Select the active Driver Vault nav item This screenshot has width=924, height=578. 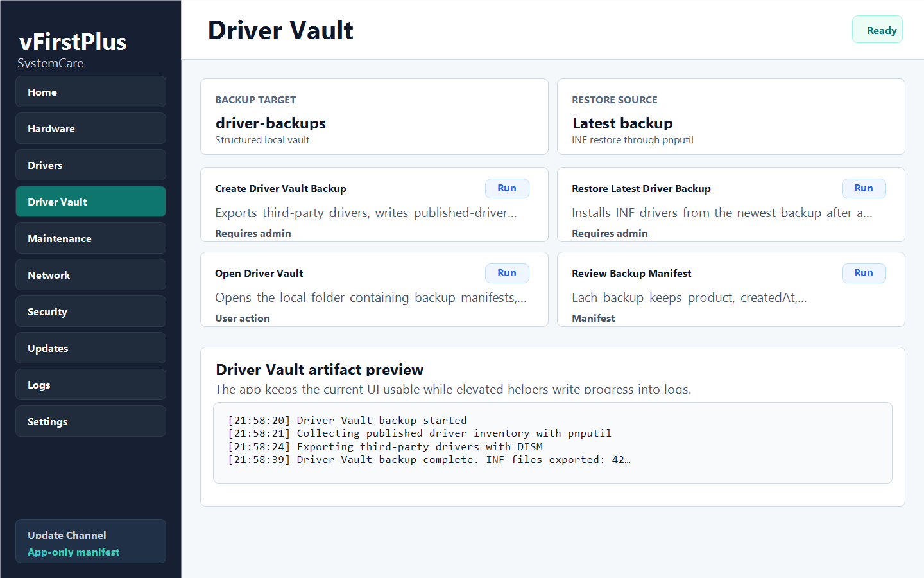point(90,202)
